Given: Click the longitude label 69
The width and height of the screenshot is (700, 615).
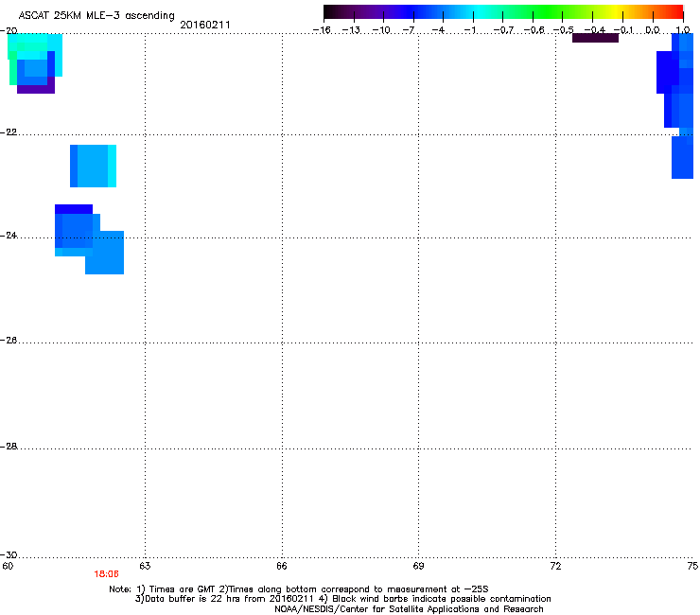Looking at the screenshot, I should (418, 566).
